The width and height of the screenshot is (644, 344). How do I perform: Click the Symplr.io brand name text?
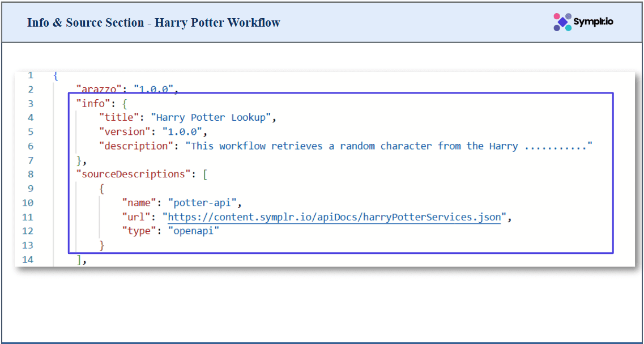click(x=593, y=22)
